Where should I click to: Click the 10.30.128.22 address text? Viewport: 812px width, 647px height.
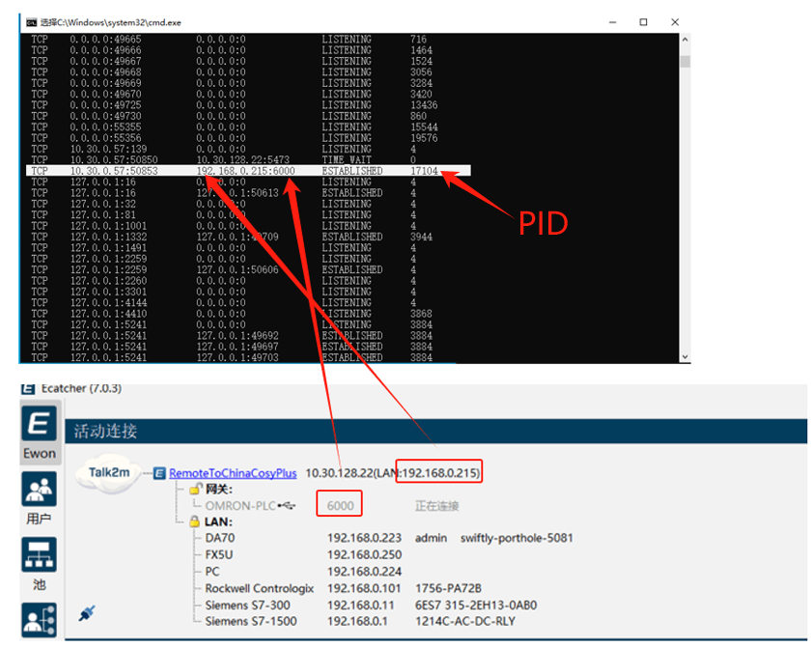click(x=340, y=473)
